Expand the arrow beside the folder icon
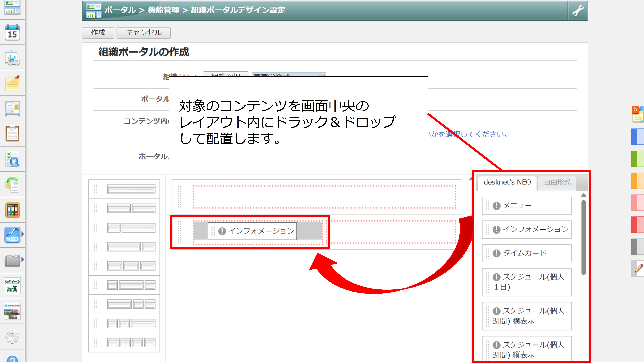 tap(23, 259)
